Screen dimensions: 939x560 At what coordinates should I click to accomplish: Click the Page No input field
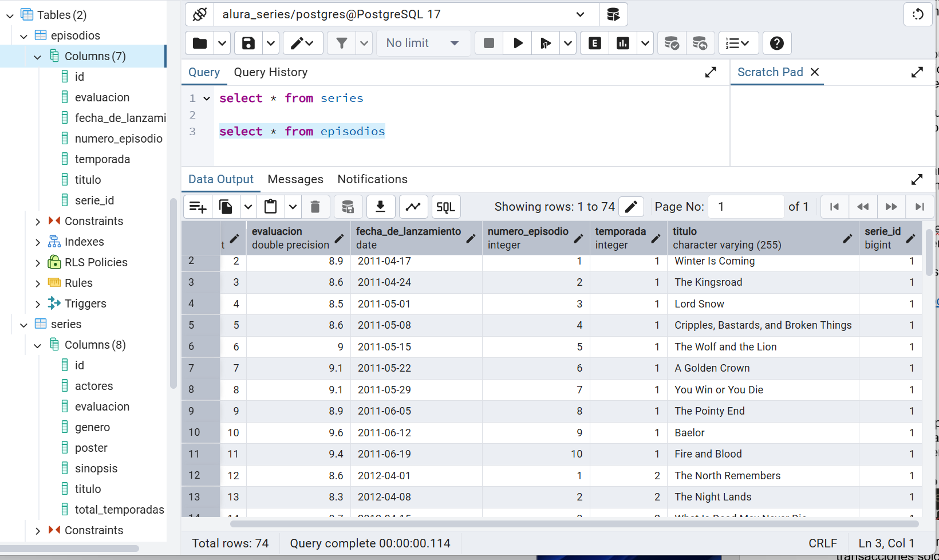coord(746,207)
